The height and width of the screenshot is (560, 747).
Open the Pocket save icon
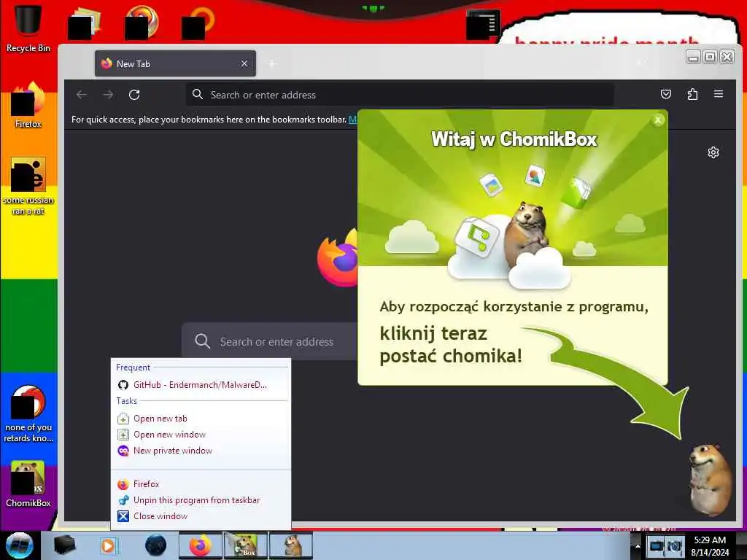pos(666,94)
